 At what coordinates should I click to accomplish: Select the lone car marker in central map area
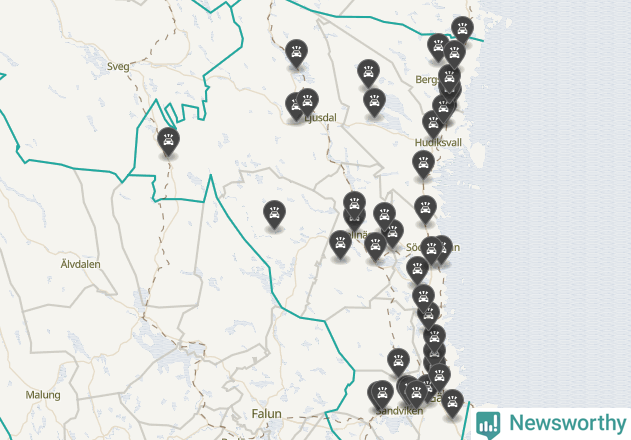pos(274,214)
